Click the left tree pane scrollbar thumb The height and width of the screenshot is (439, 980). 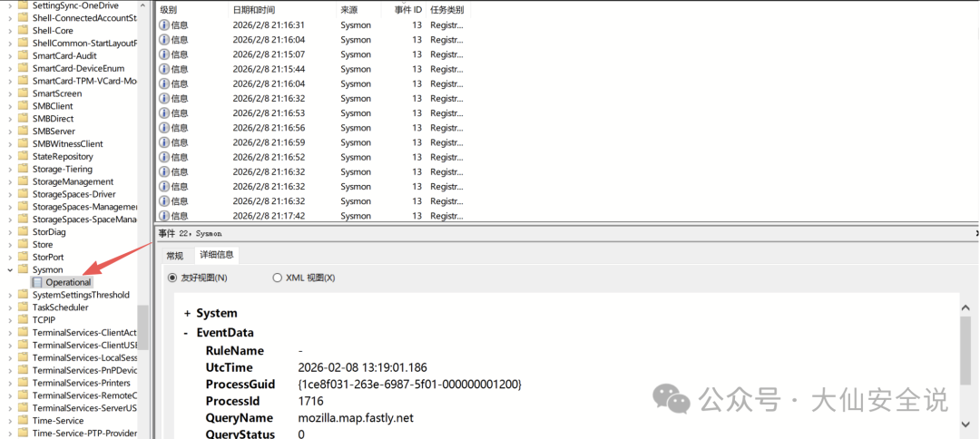[x=143, y=327]
